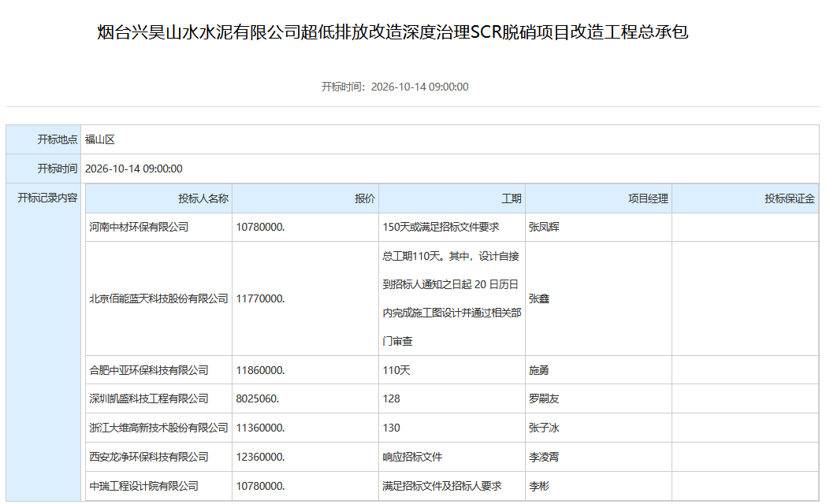Select bidder 中瑞工程设计院有限公司

(143, 486)
